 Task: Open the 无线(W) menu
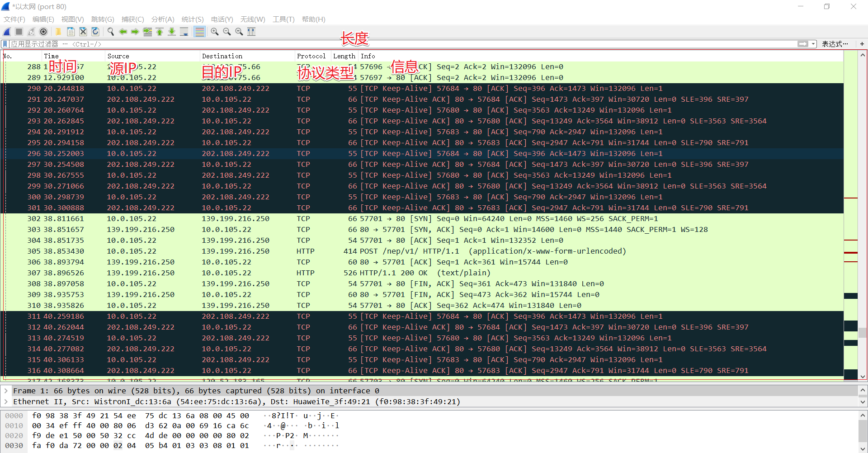pyautogui.click(x=253, y=19)
